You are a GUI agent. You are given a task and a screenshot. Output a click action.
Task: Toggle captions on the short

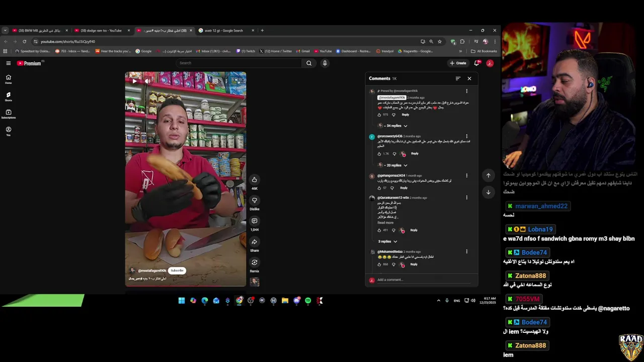pos(215,80)
